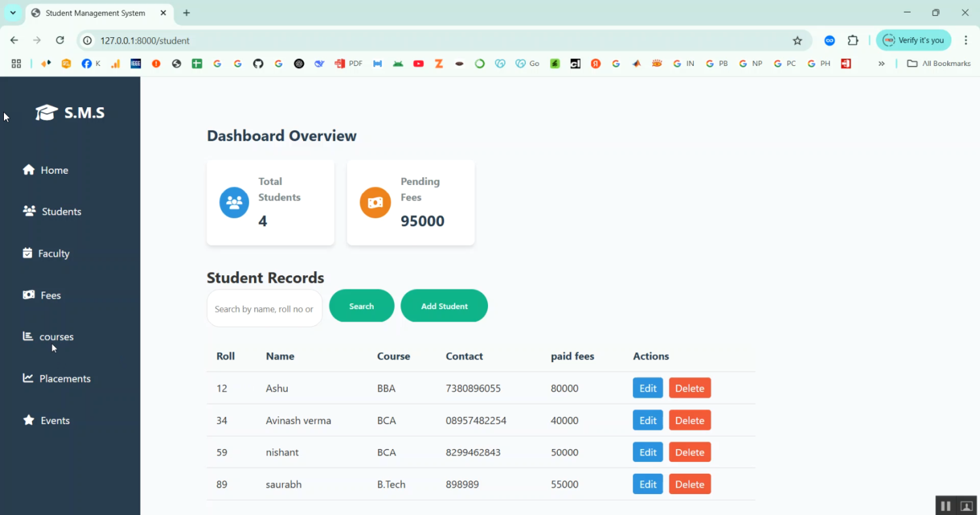
Task: Click the student search input field
Action: tap(264, 308)
